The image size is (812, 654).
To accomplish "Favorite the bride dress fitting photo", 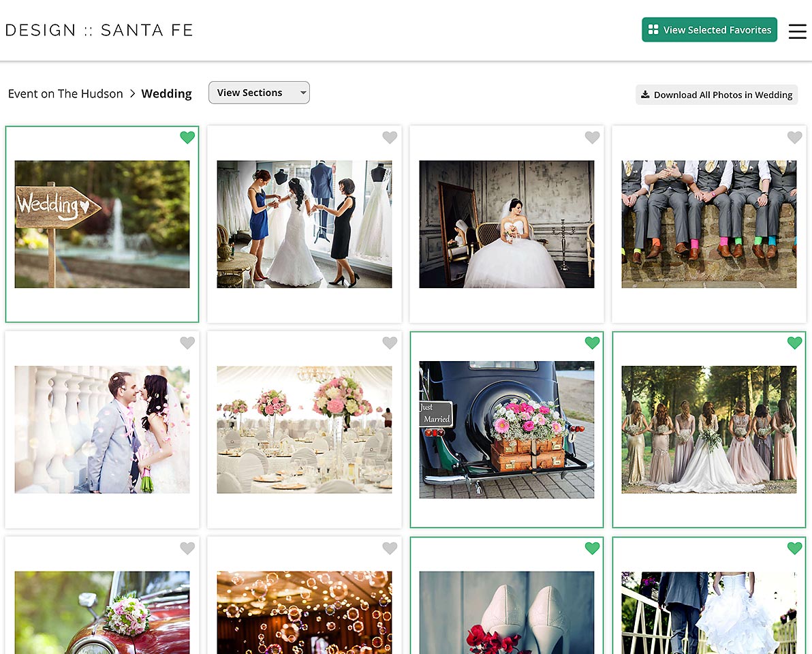I will click(x=390, y=137).
